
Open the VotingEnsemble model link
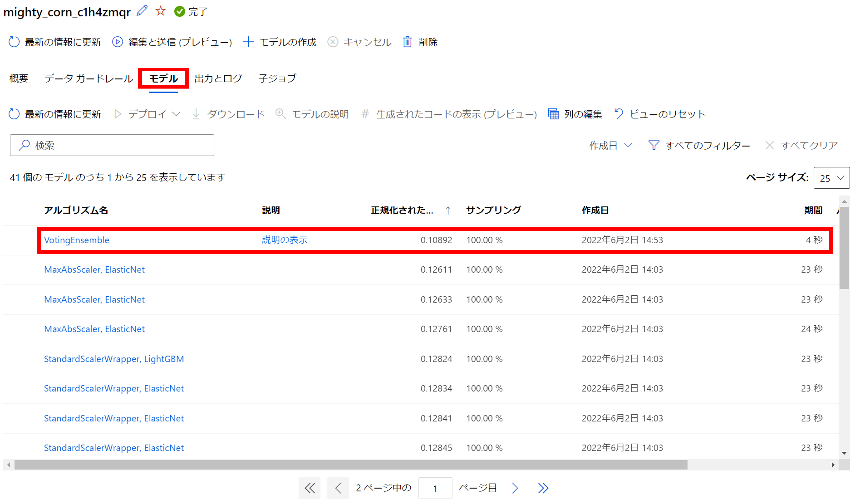[76, 240]
